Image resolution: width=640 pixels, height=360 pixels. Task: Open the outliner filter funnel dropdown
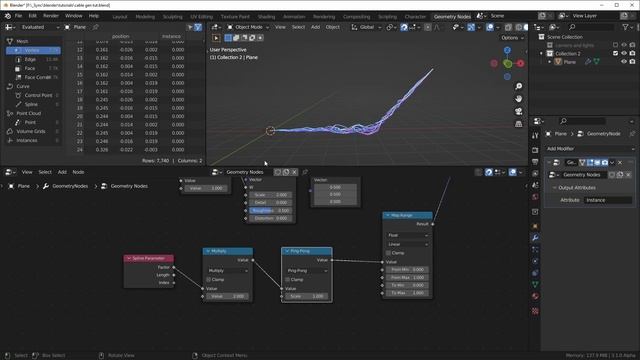(x=627, y=27)
